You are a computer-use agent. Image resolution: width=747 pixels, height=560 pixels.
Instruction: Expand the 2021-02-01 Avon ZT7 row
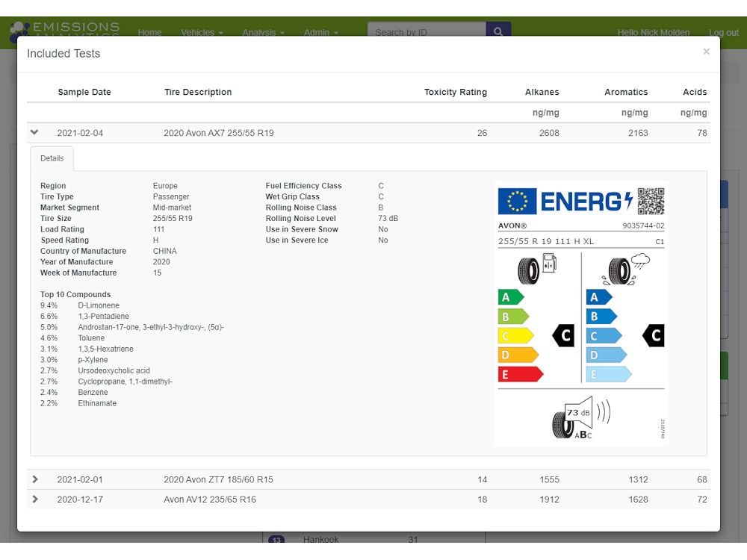point(35,479)
